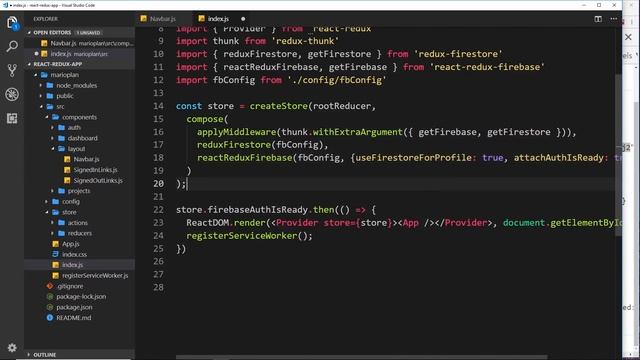The height and width of the screenshot is (360, 640).
Task: Open the Source Control view
Action: pyautogui.click(x=12, y=70)
